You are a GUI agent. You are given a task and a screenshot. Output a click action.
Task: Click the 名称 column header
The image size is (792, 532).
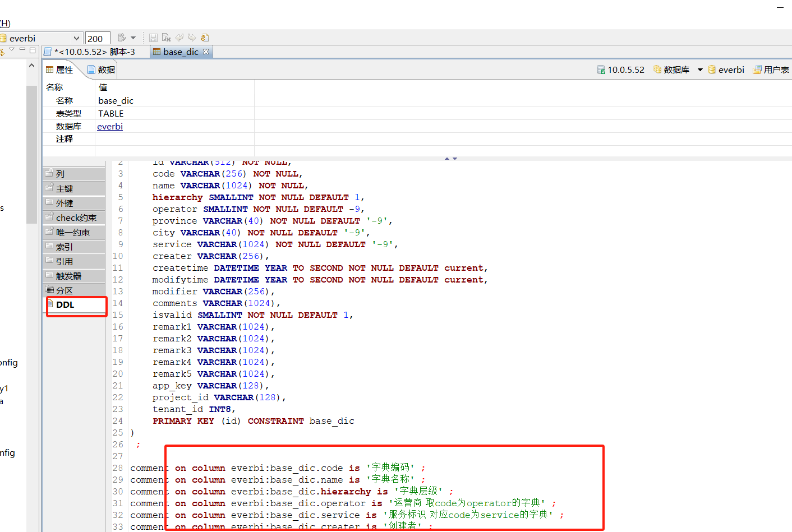[x=54, y=87]
